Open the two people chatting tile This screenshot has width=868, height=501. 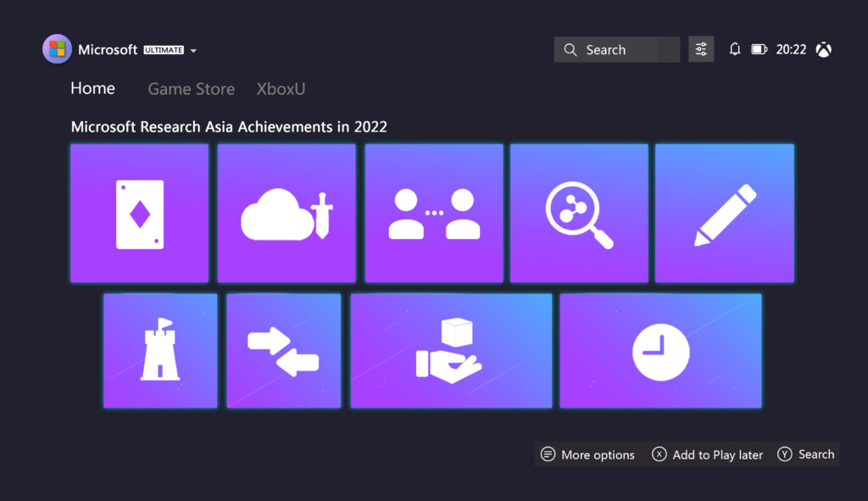[x=434, y=213]
